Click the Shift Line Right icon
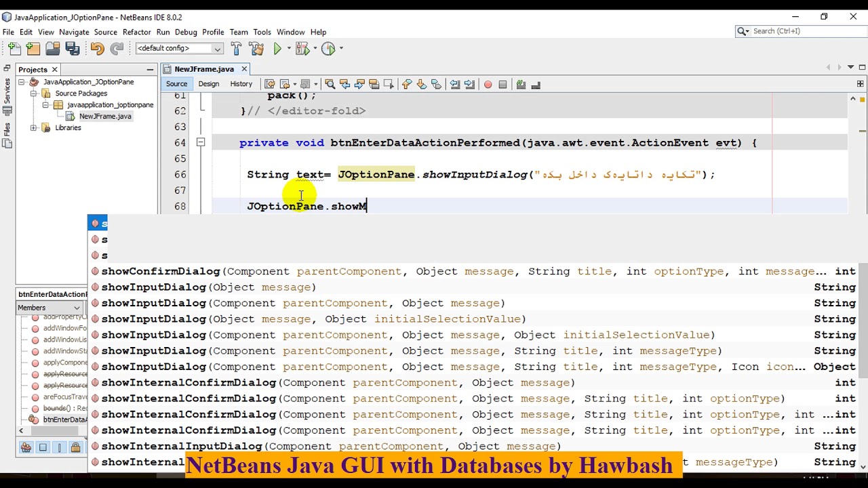The height and width of the screenshot is (488, 868). coord(469,85)
